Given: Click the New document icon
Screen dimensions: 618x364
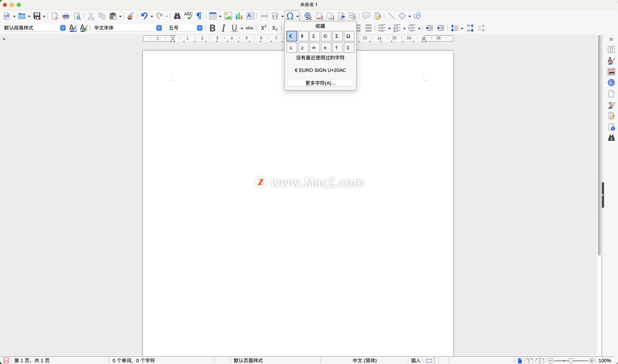Looking at the screenshot, I should 7,16.
